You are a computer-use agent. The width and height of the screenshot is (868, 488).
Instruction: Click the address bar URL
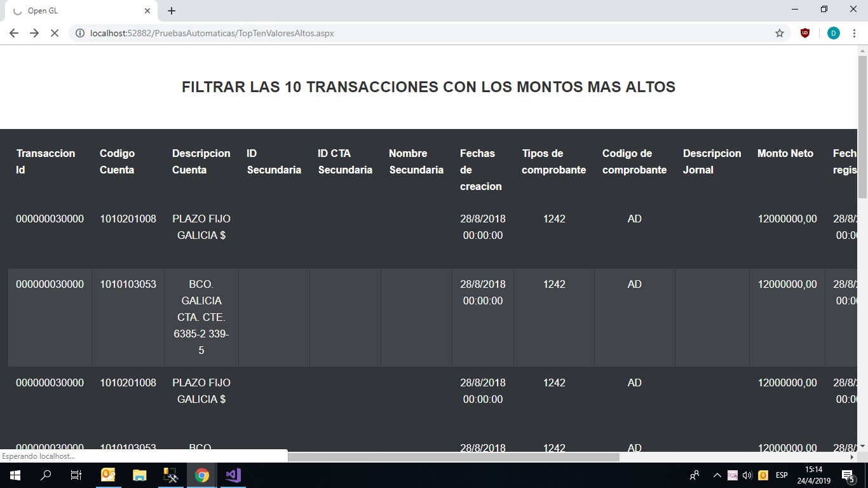[212, 33]
